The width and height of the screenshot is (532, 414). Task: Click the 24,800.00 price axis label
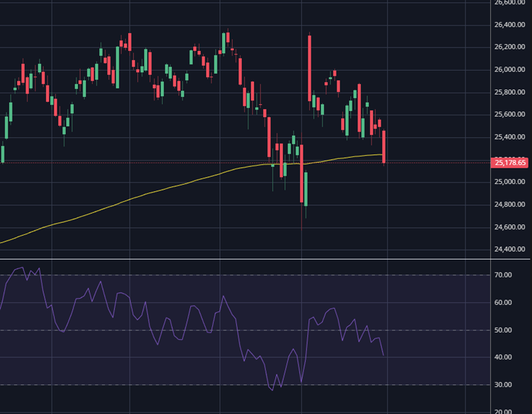(x=509, y=205)
